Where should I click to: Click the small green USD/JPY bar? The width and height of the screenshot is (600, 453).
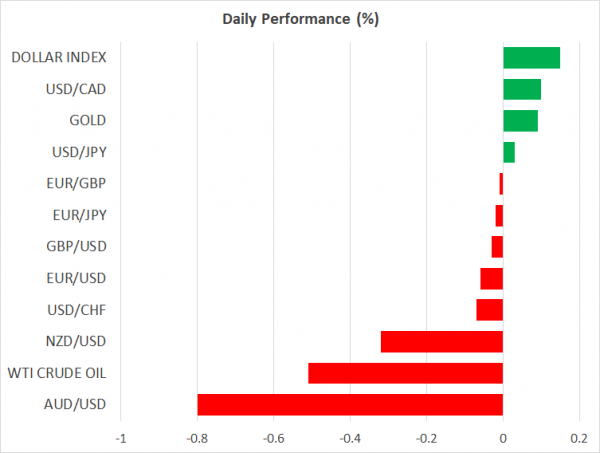click(509, 152)
